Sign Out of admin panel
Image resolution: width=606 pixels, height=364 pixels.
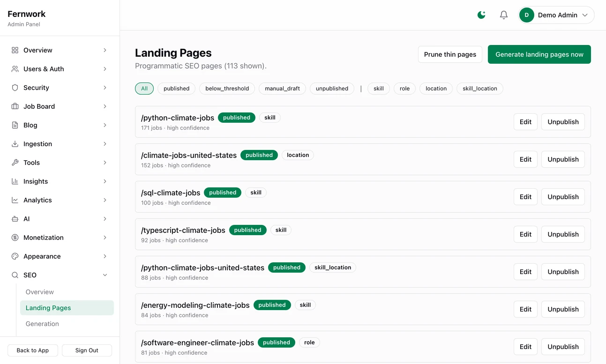click(x=87, y=350)
